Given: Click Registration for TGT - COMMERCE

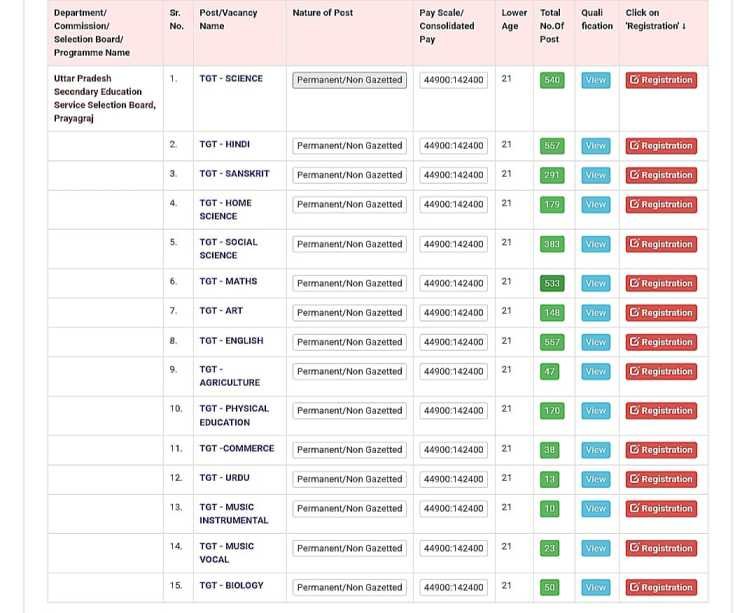Looking at the screenshot, I should tap(661, 450).
